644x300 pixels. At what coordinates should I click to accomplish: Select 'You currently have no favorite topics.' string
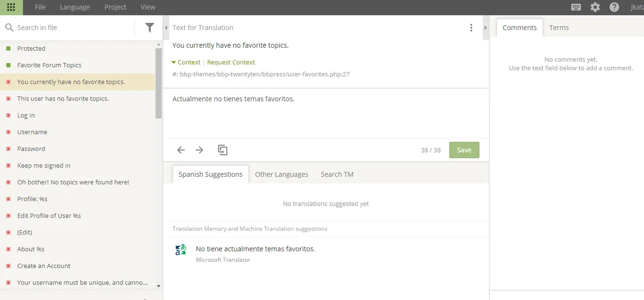[x=77, y=82]
